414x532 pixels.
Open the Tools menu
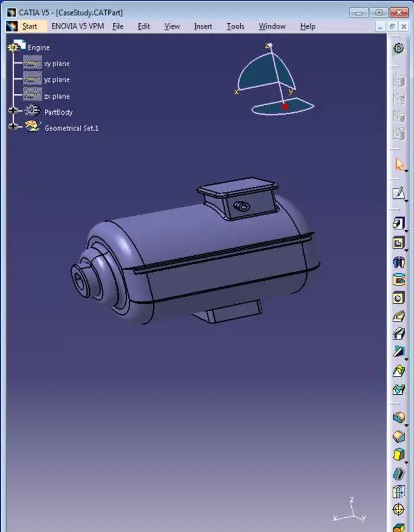pyautogui.click(x=235, y=27)
